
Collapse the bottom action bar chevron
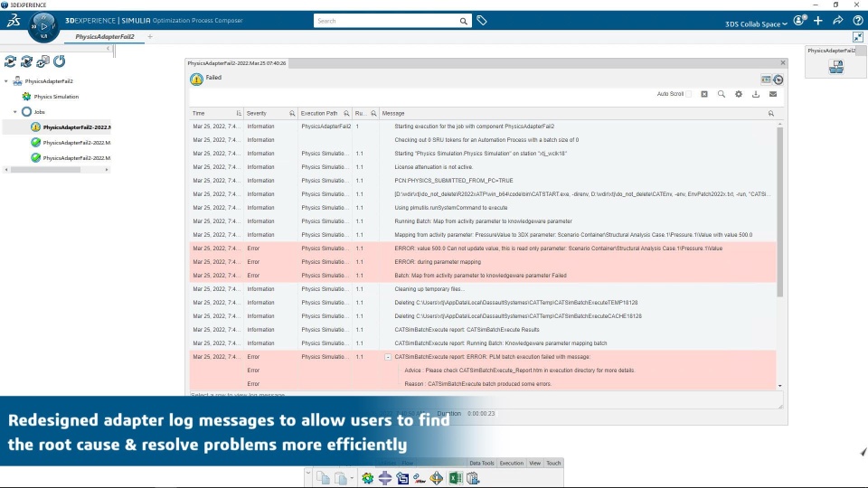click(x=307, y=474)
